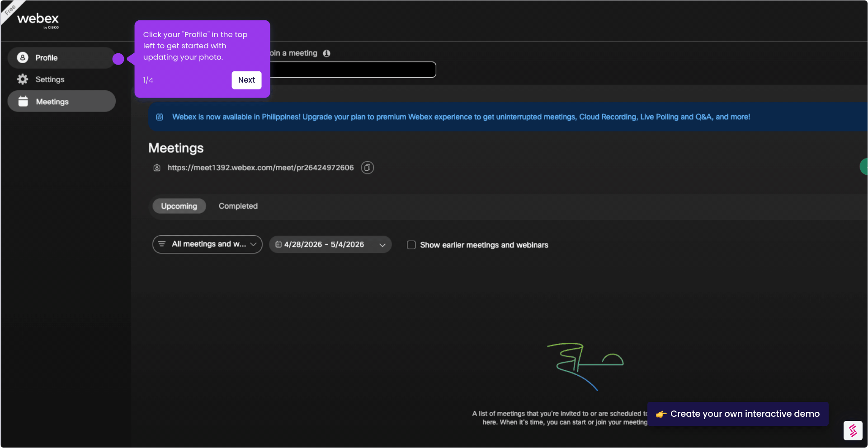Click the Webex by Cisco logo
The width and height of the screenshot is (868, 448).
coord(38,20)
